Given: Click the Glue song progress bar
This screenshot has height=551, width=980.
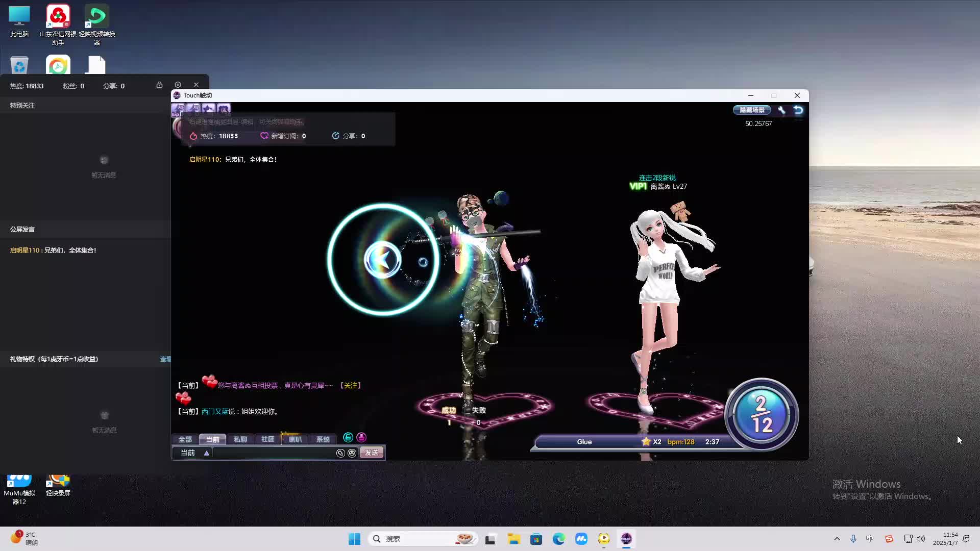Looking at the screenshot, I should [633, 442].
